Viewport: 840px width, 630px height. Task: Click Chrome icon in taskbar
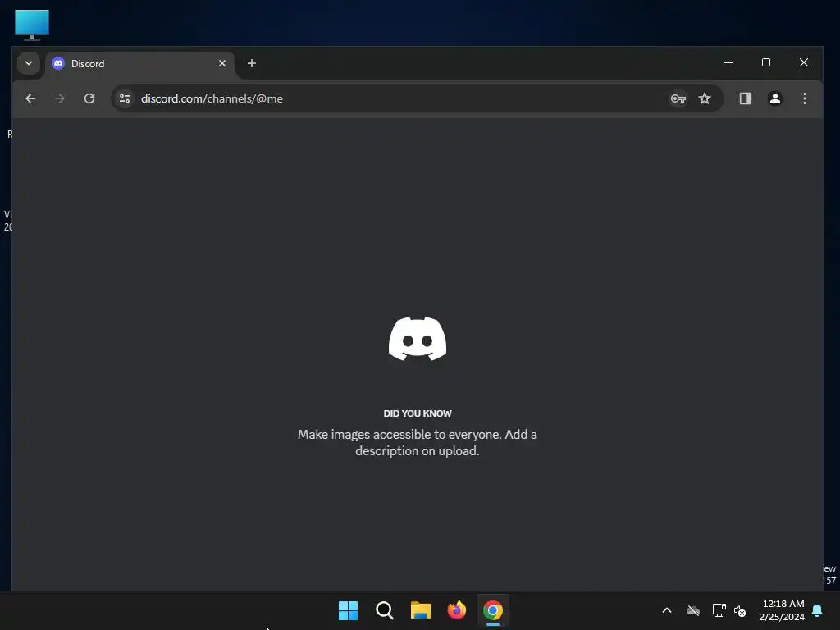click(493, 610)
